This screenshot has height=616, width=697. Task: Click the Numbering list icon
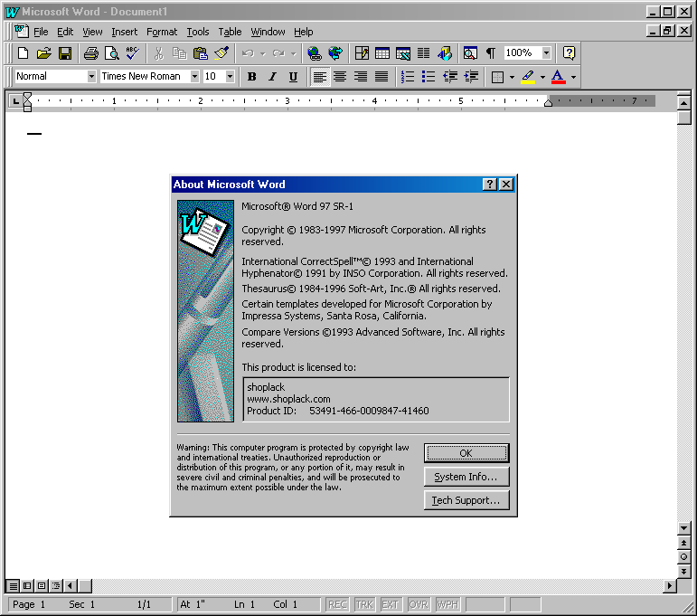coord(407,77)
